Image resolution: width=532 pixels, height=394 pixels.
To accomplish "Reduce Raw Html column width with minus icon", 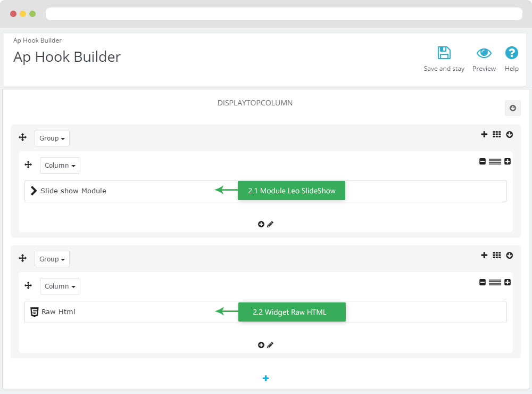I will [483, 282].
